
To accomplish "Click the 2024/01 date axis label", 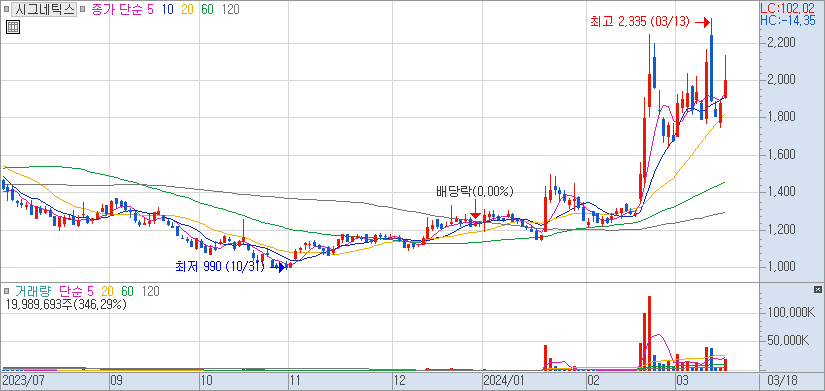I will (504, 380).
